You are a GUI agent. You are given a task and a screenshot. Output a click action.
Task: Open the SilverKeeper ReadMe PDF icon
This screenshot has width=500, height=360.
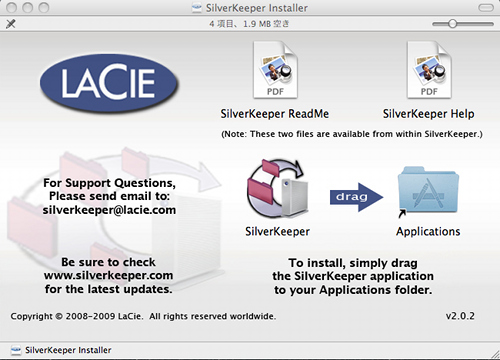point(275,70)
